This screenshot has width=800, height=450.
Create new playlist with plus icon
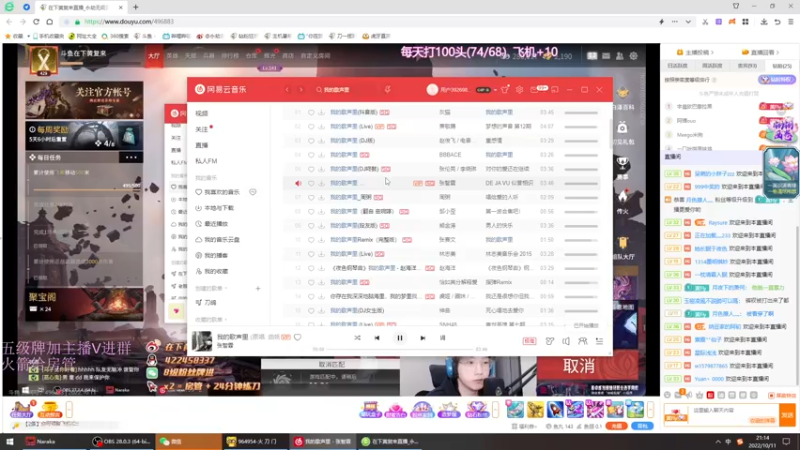coord(258,288)
